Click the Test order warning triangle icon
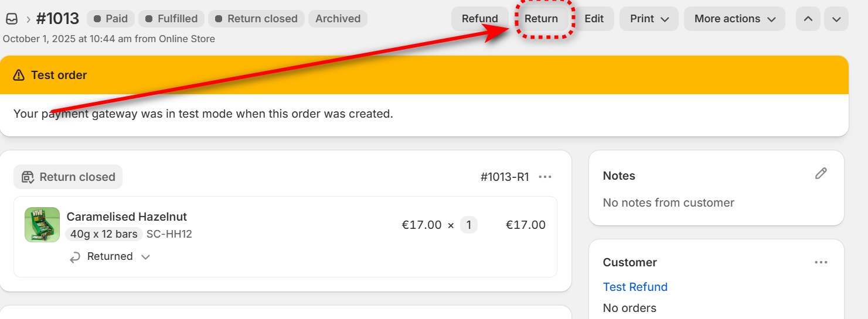Screen dimensions: 868x319 19,75
